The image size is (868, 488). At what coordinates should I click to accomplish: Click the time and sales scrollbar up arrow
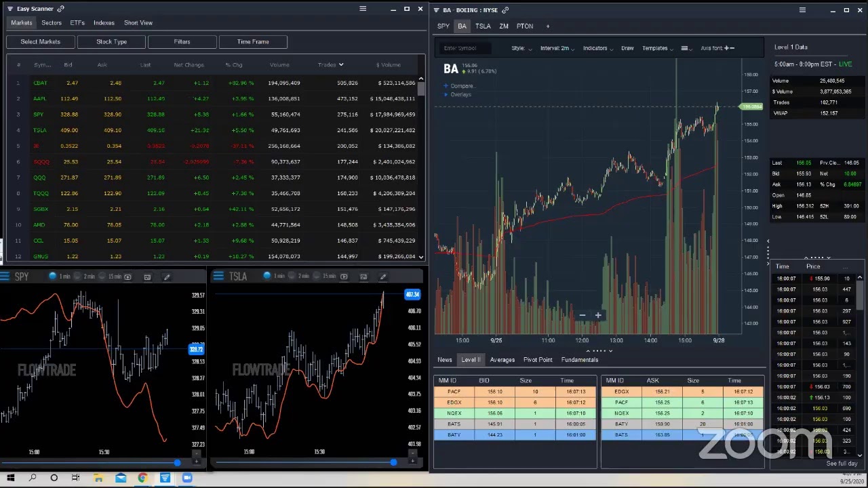coord(860,278)
